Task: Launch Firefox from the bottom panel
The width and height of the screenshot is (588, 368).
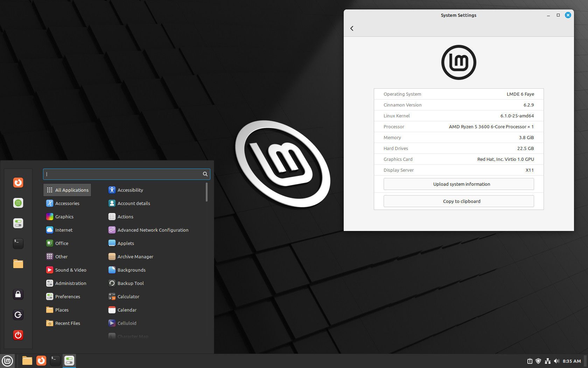Action: (x=41, y=361)
